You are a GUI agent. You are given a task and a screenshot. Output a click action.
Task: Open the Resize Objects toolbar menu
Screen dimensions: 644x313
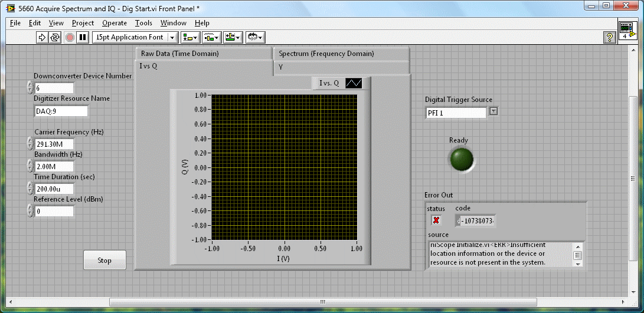(233, 37)
